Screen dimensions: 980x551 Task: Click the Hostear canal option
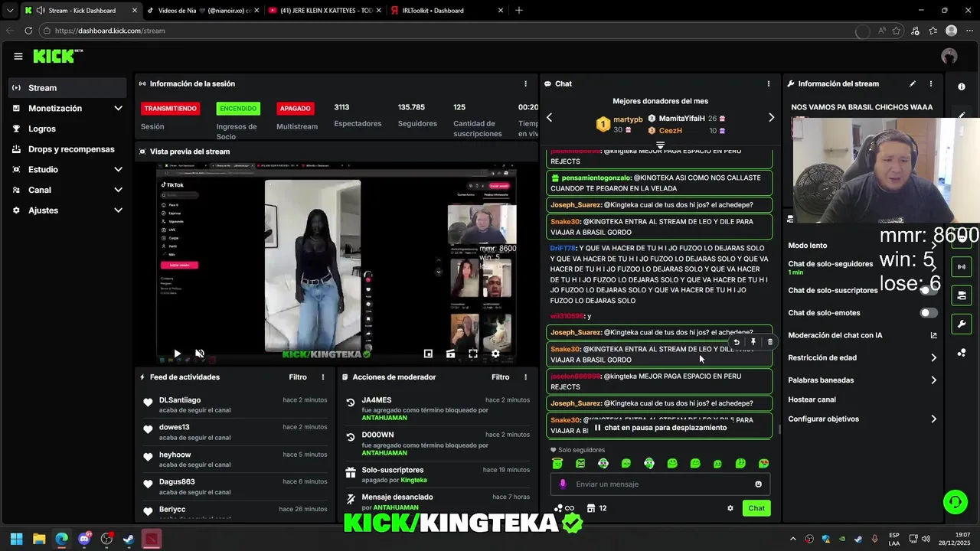click(812, 399)
